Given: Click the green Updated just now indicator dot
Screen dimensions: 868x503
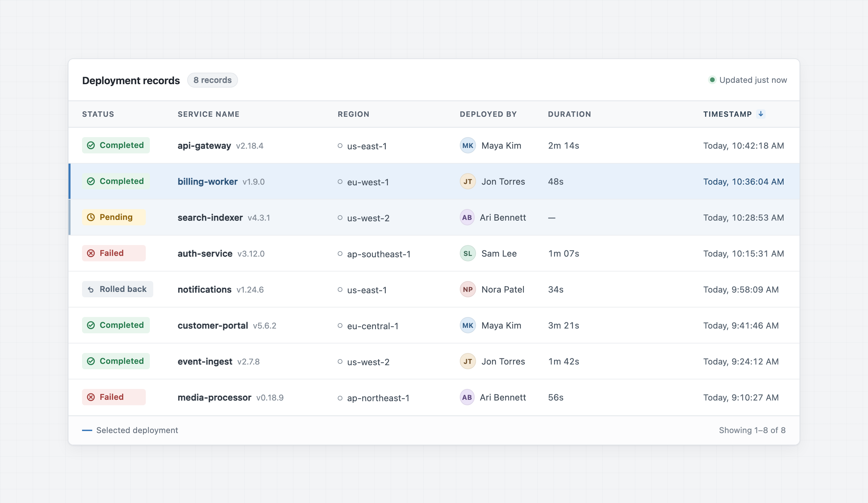Looking at the screenshot, I should pos(712,80).
